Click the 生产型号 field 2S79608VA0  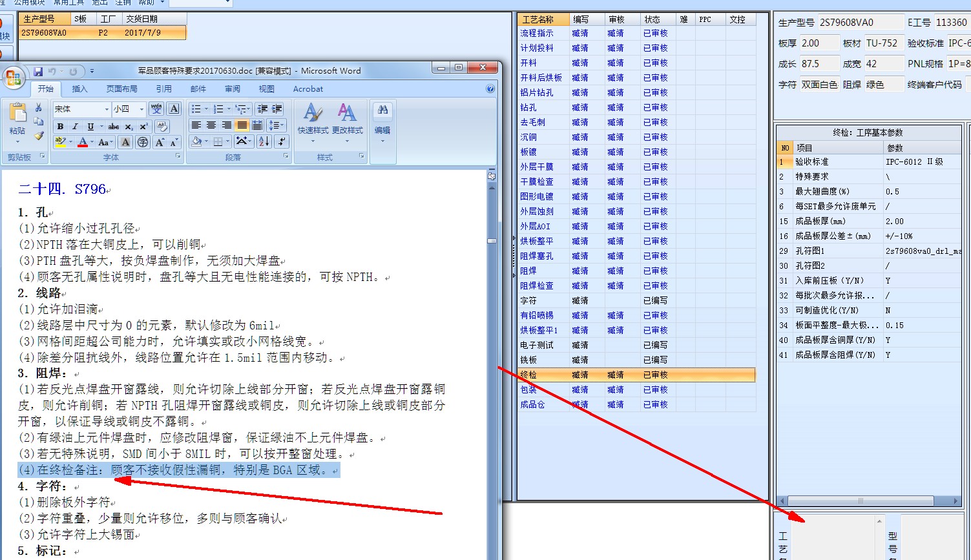(x=861, y=22)
